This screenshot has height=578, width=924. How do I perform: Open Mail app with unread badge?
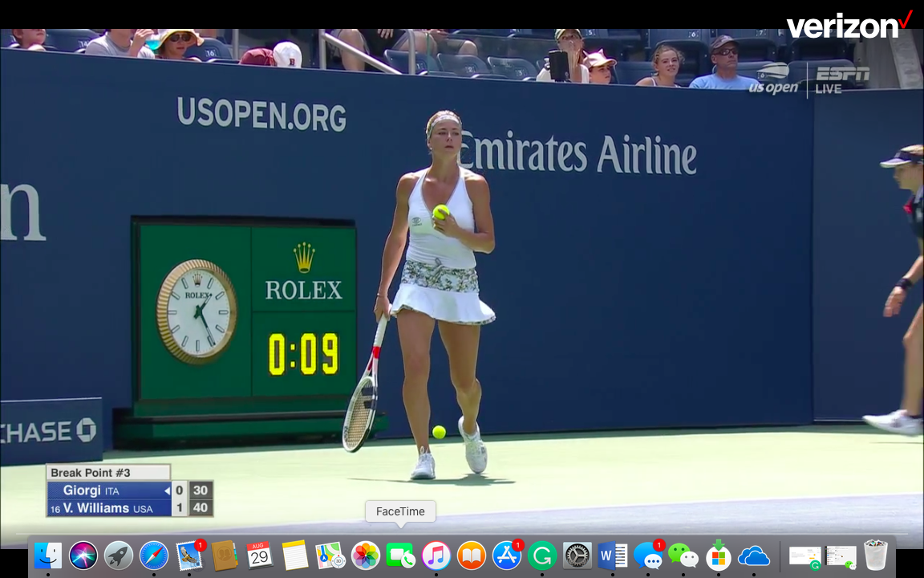pos(189,556)
